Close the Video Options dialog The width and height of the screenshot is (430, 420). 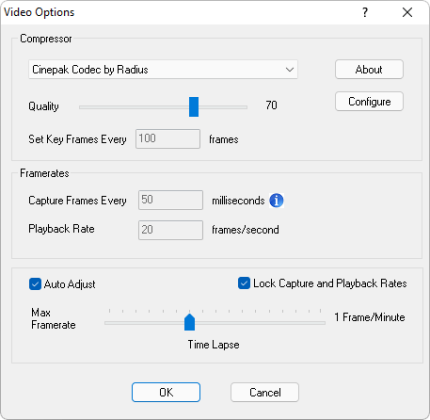click(x=407, y=13)
